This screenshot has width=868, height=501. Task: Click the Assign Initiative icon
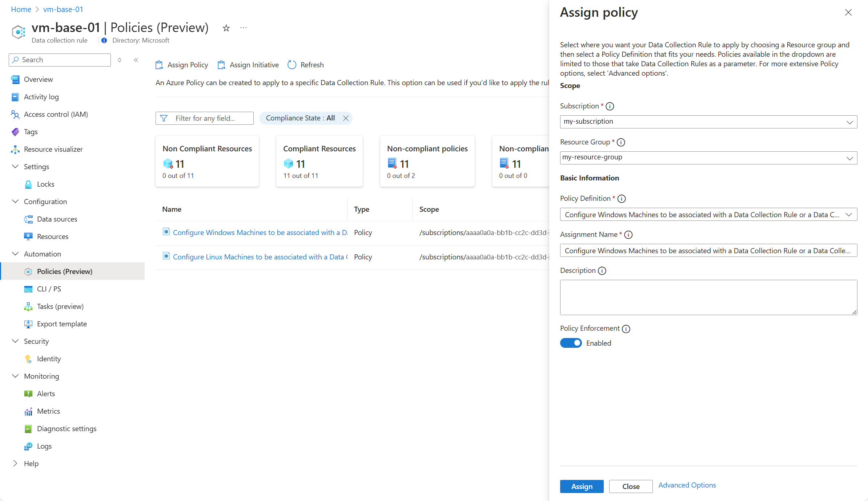pos(221,65)
